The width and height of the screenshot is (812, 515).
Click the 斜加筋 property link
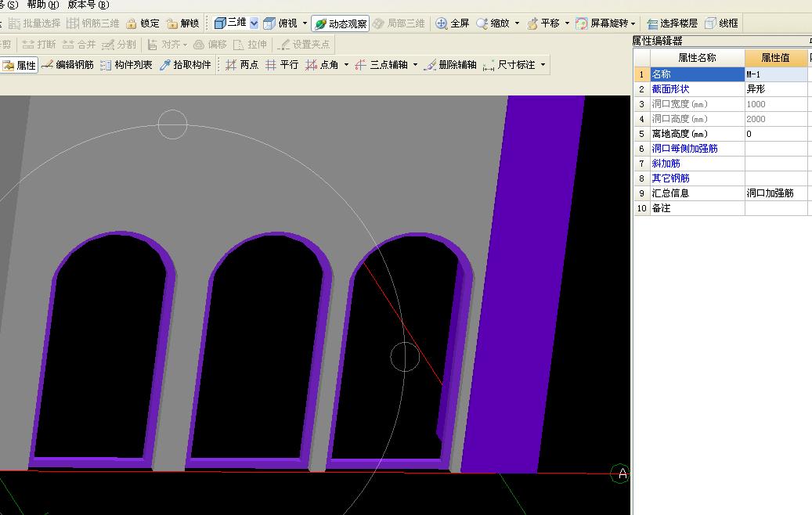point(666,164)
